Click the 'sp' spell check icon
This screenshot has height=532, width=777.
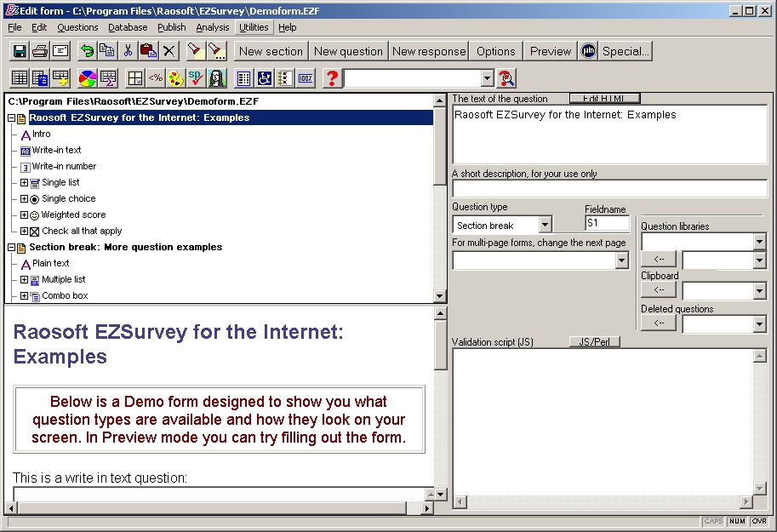point(196,77)
